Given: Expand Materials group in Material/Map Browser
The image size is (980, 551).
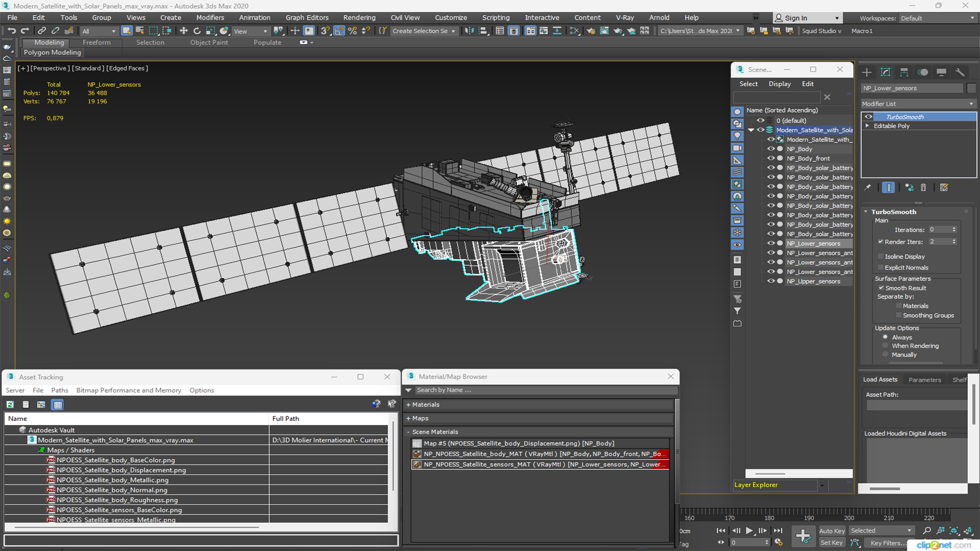Looking at the screenshot, I should point(408,405).
